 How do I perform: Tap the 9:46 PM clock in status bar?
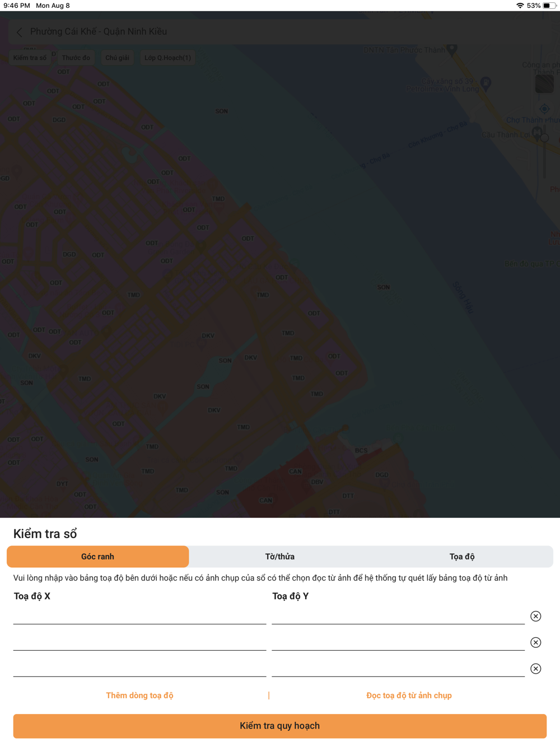tap(17, 6)
